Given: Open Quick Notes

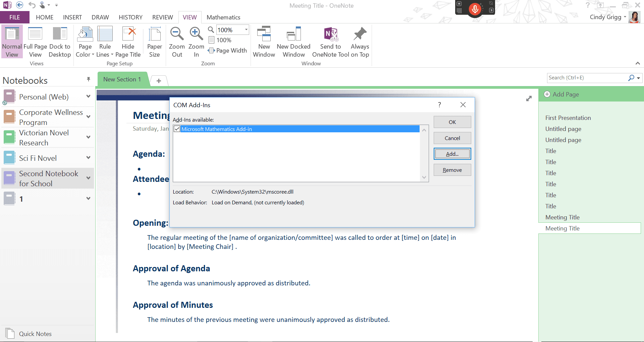Looking at the screenshot, I should (x=29, y=334).
